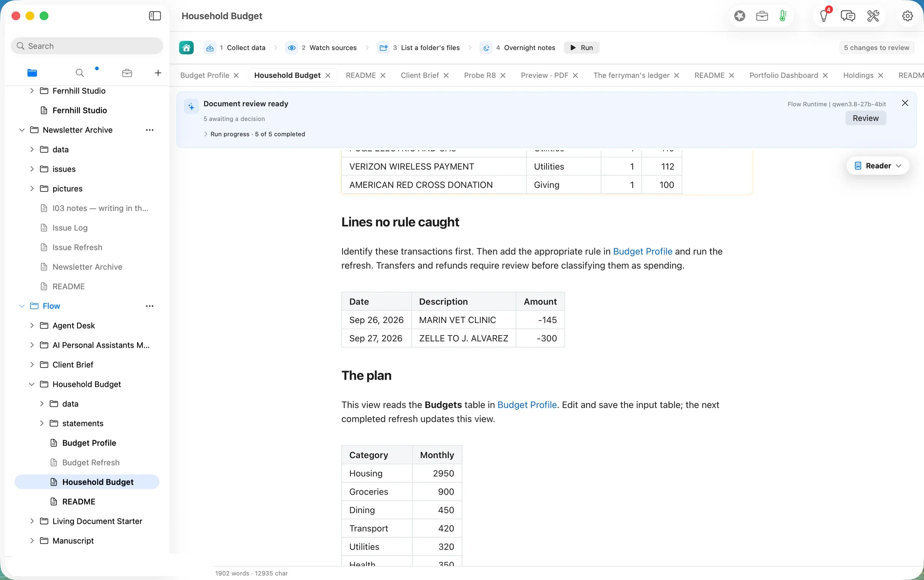
Task: Select the sidebar search magnifier icon
Action: click(80, 73)
